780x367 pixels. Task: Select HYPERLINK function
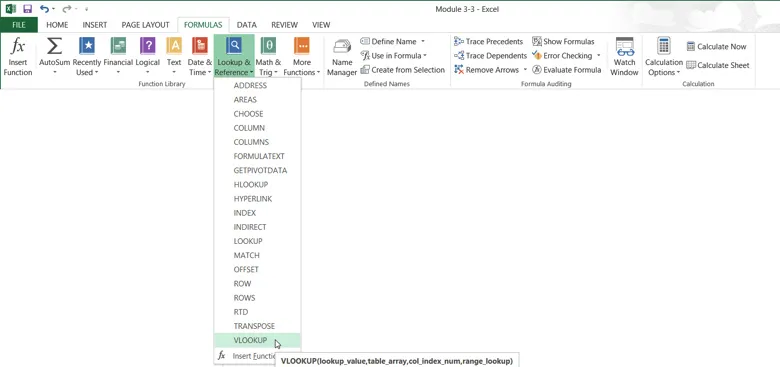point(257,199)
